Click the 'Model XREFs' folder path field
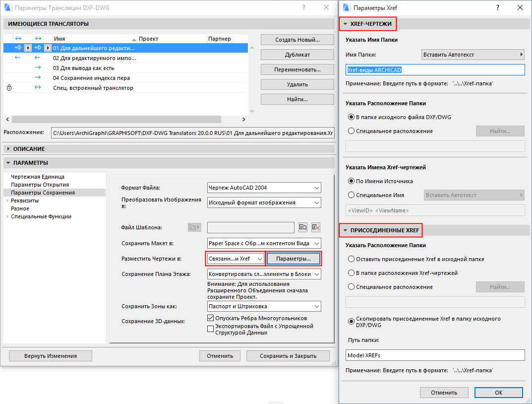 pos(435,355)
